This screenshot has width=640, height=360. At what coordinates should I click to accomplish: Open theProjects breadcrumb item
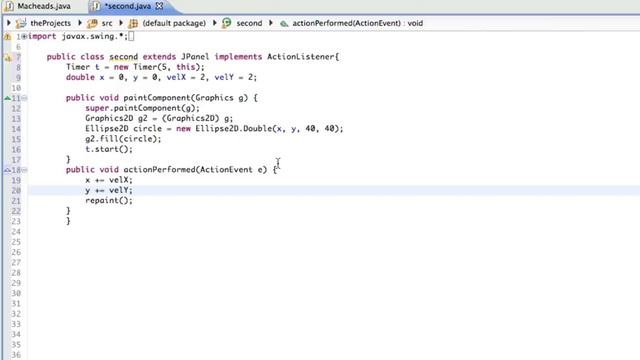(50, 23)
